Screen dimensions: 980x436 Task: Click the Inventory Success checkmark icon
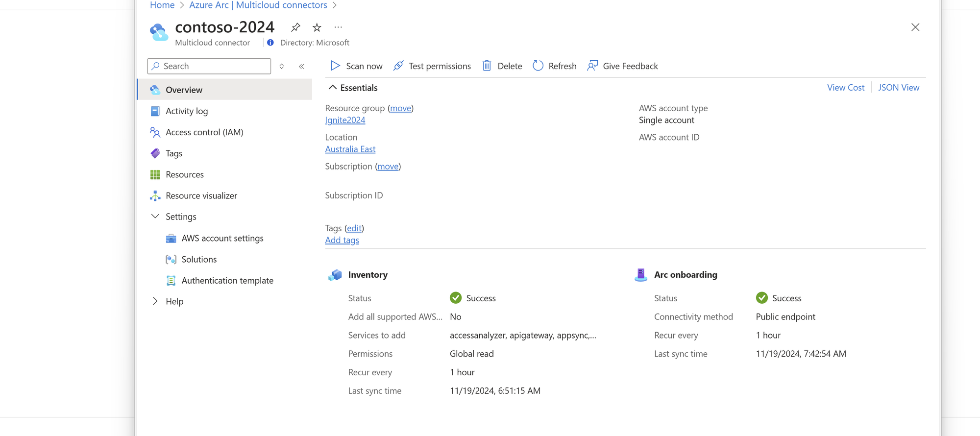pos(456,298)
